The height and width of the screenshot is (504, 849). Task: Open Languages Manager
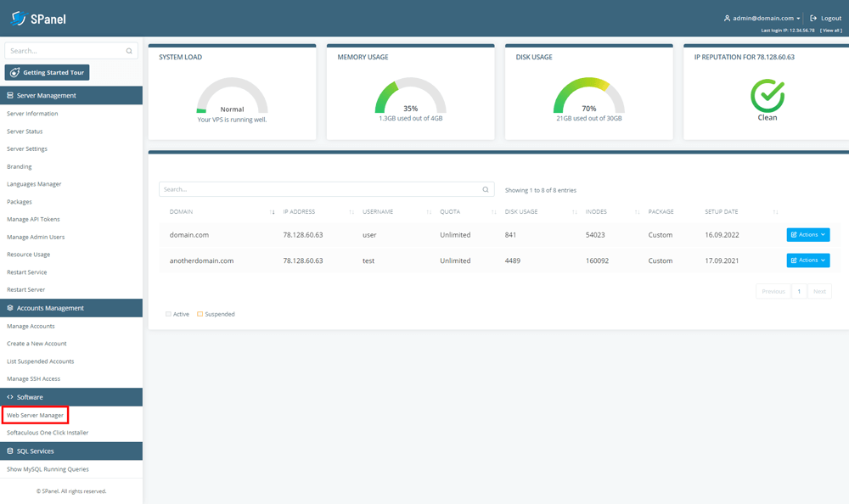pyautogui.click(x=34, y=184)
